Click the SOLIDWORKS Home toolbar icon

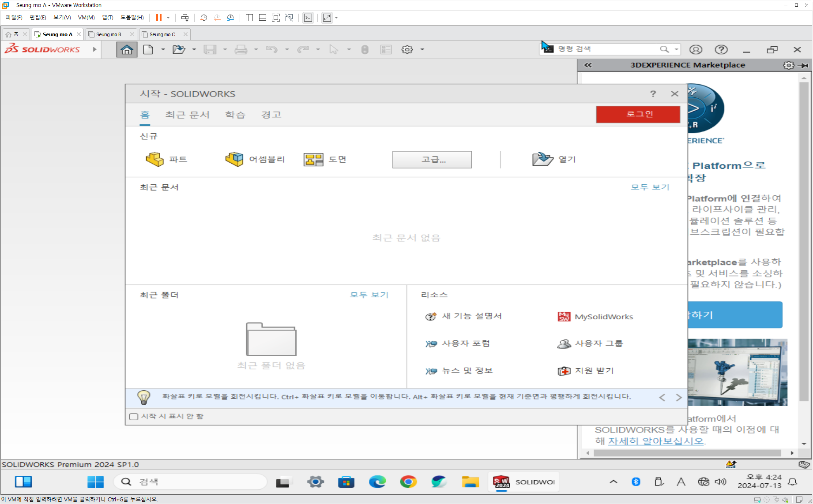pos(127,49)
